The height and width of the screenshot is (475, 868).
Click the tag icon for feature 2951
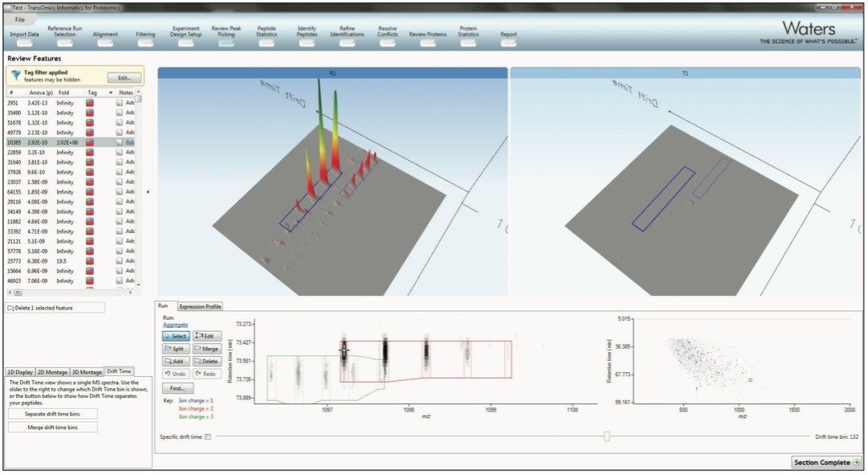[x=90, y=103]
